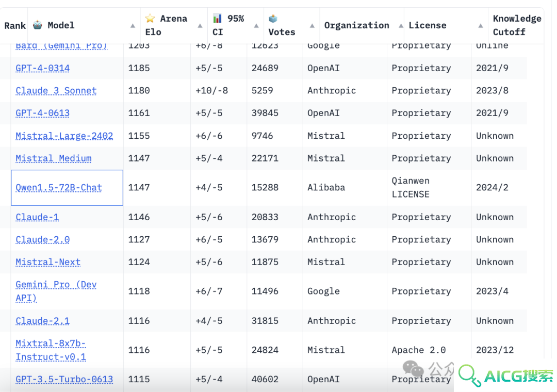Image resolution: width=557 pixels, height=392 pixels.
Task: Select the vote count 24689
Action: (265, 68)
